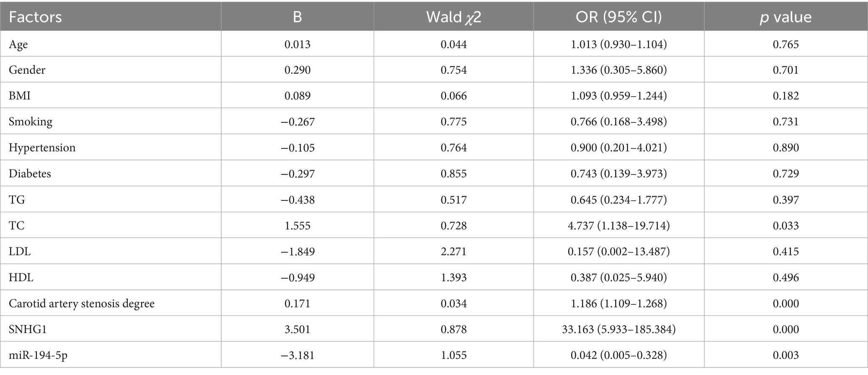Image resolution: width=868 pixels, height=375 pixels.
Task: Select the BMI factor cell
Action: [20, 96]
